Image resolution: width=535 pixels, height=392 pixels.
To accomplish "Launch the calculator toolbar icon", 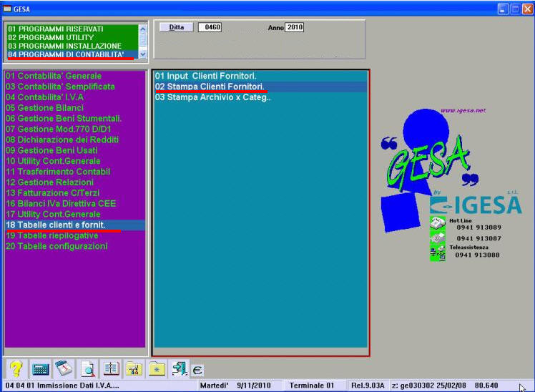I will pyautogui.click(x=40, y=369).
